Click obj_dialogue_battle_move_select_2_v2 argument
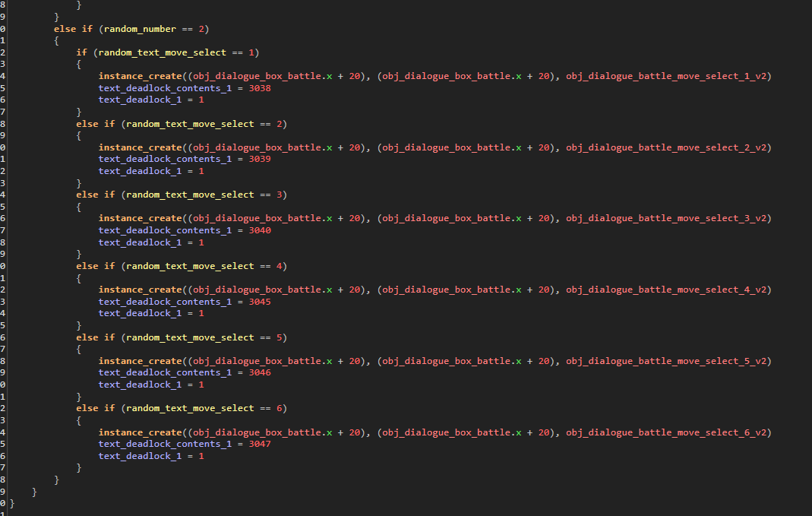 click(666, 147)
